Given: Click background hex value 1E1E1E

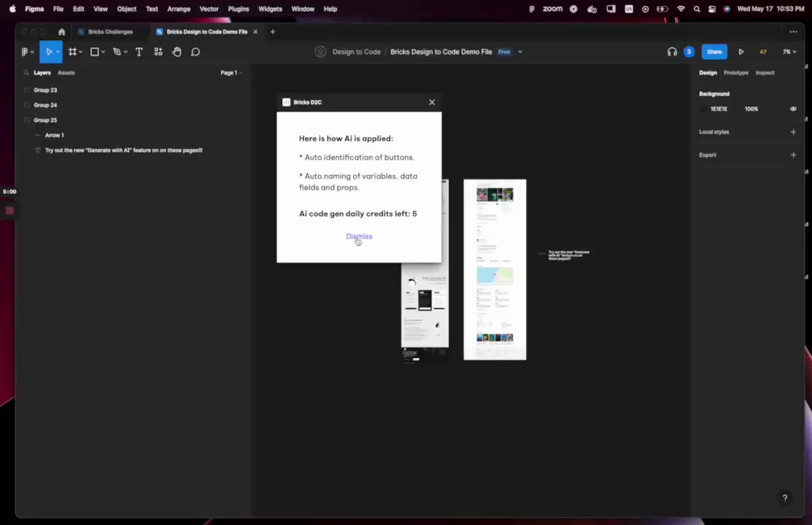Looking at the screenshot, I should [719, 109].
